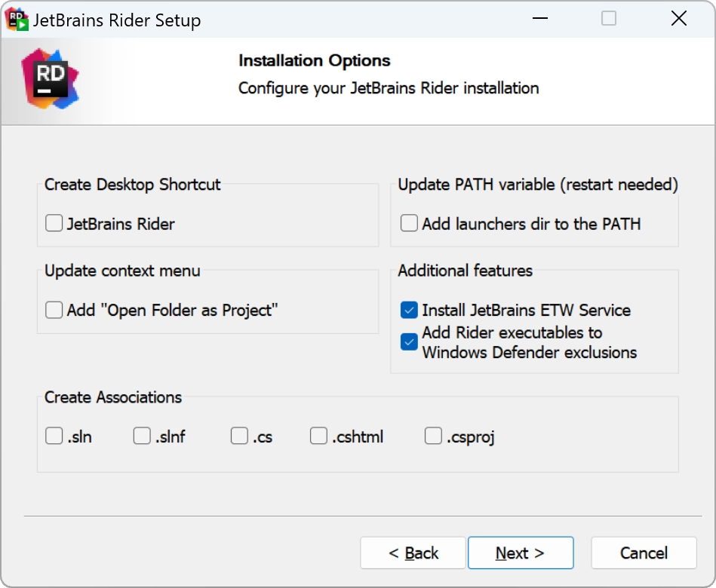Enable JetBrains Rider desktop shortcut checkbox
The width and height of the screenshot is (716, 588).
pyautogui.click(x=54, y=224)
